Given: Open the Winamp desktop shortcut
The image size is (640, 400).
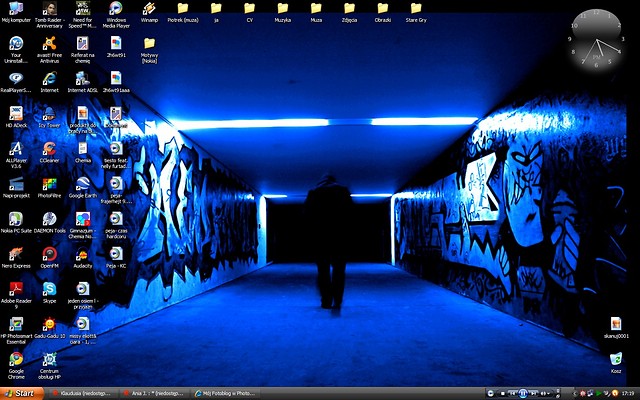Looking at the screenshot, I should (149, 12).
